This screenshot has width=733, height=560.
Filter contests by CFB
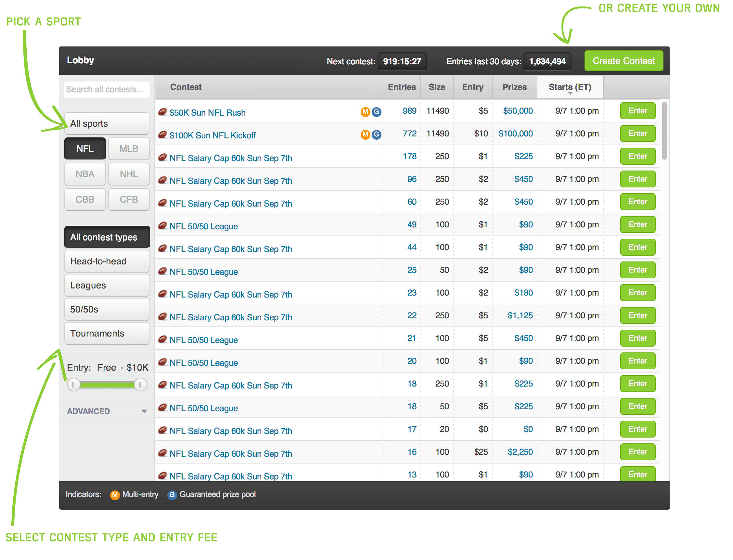[x=129, y=199]
